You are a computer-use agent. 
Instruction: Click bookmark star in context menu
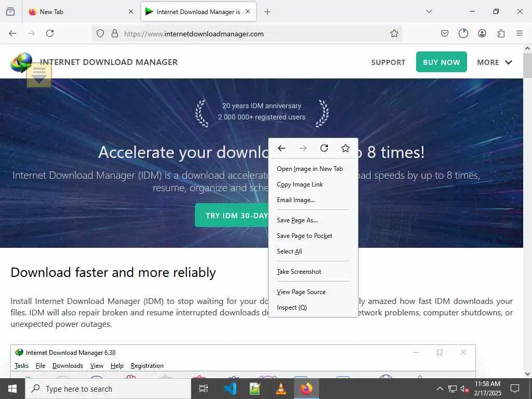(x=345, y=148)
